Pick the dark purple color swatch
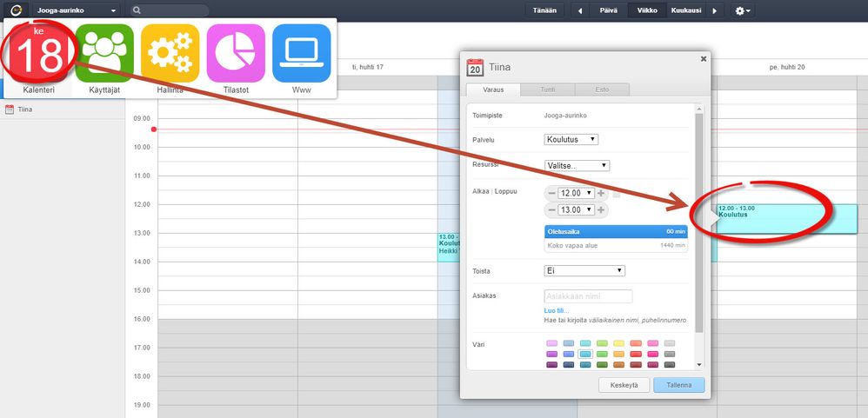 click(x=552, y=364)
